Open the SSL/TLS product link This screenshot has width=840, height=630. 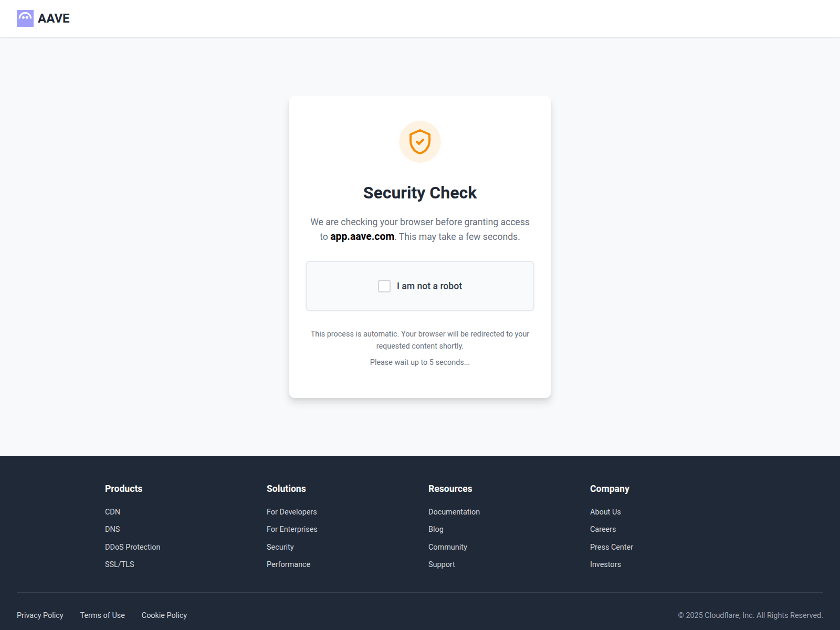point(120,564)
